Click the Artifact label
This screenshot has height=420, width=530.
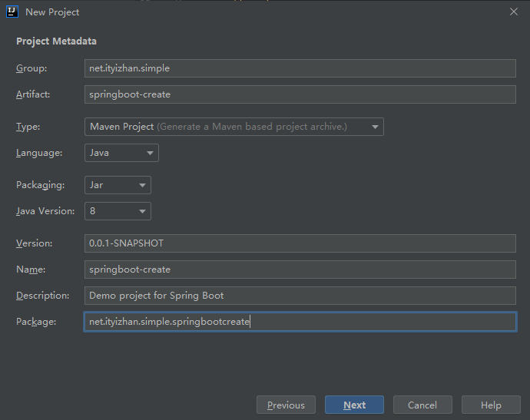33,94
